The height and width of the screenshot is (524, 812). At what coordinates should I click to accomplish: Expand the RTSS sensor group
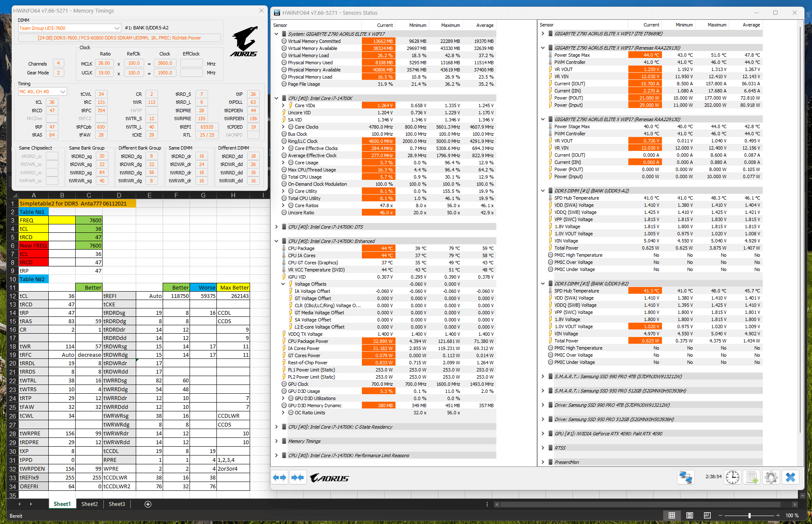coord(543,448)
